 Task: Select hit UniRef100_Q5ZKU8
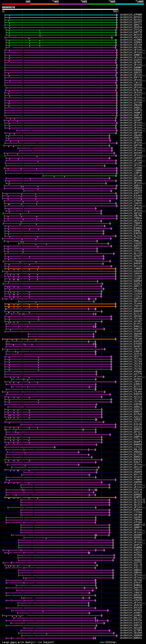coord(131,85)
